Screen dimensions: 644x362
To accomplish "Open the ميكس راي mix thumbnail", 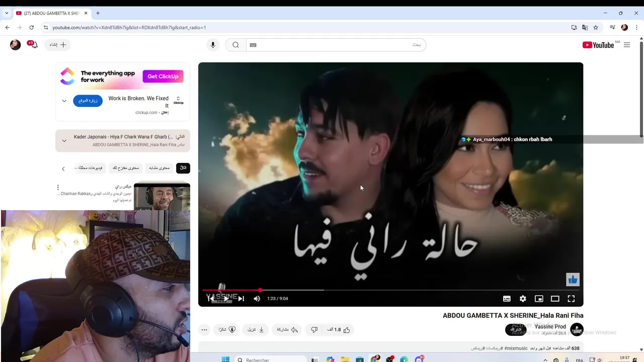I will (162, 197).
